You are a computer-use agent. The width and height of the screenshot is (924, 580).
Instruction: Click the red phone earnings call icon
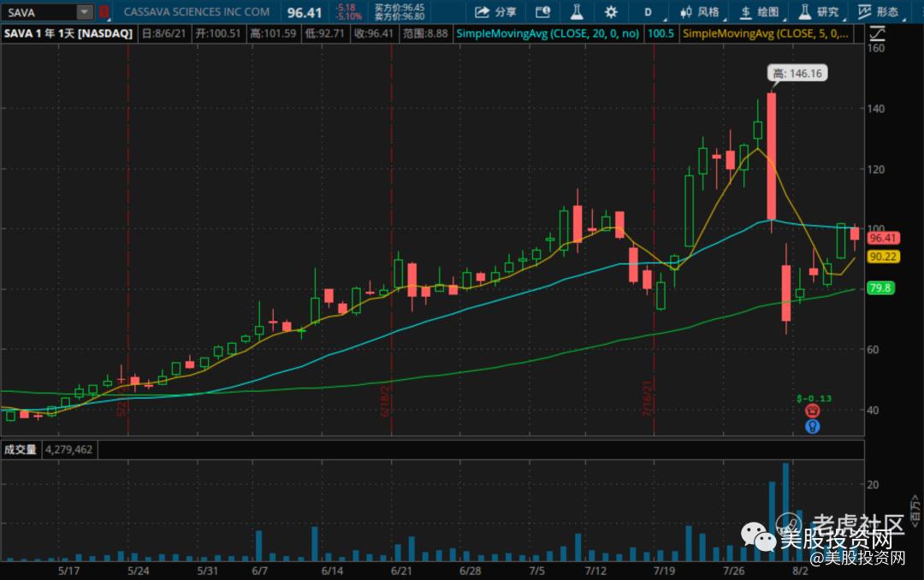(x=813, y=411)
